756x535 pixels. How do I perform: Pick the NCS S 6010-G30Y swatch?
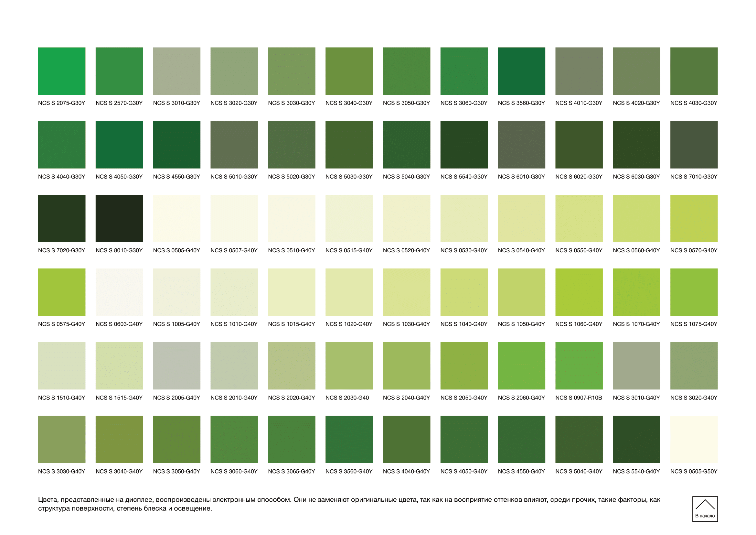522,145
